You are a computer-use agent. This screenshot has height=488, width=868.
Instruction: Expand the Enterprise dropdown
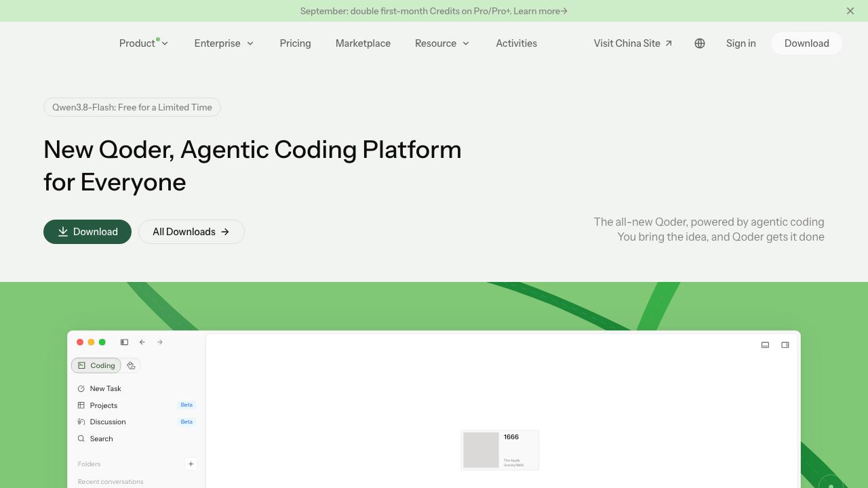pyautogui.click(x=224, y=43)
